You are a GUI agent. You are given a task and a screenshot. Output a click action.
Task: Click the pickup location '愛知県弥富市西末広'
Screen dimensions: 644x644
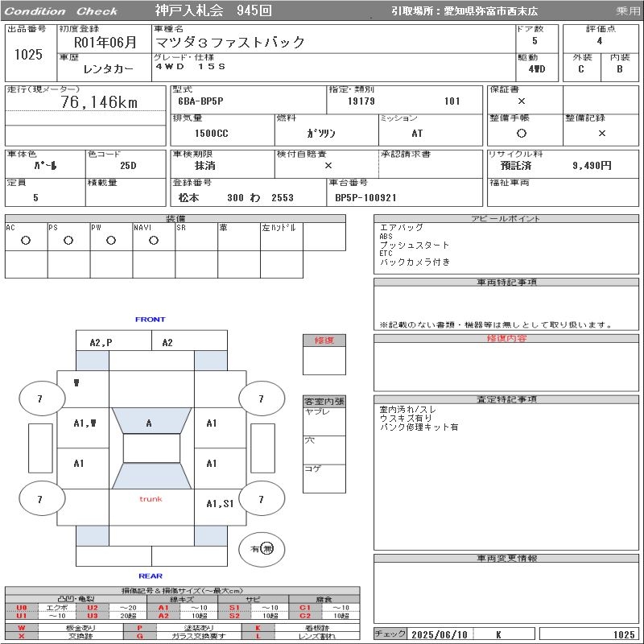click(490, 11)
